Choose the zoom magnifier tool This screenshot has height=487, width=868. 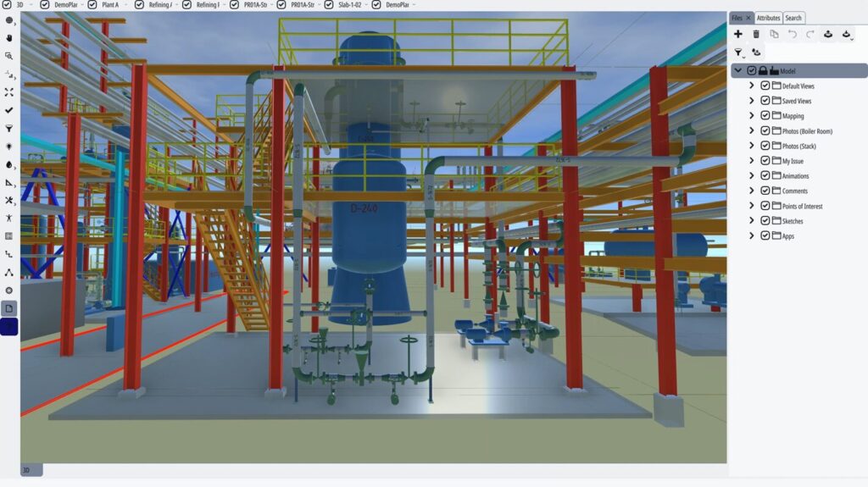pos(8,56)
